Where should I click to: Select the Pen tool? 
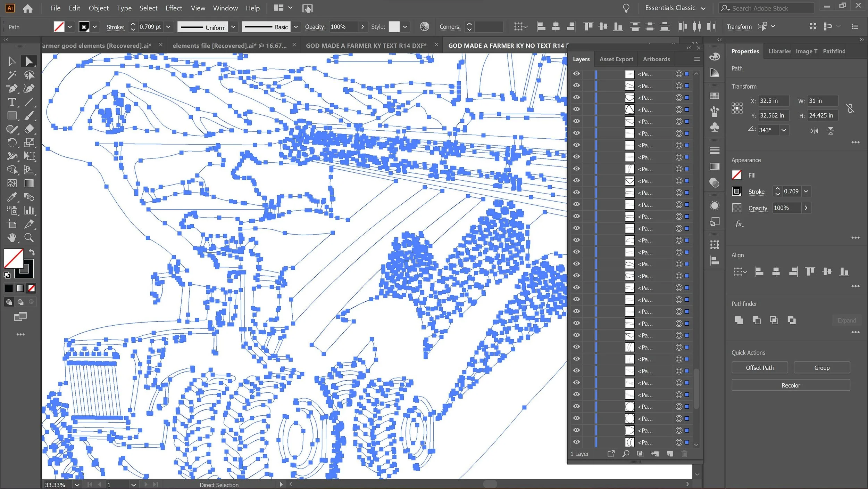(12, 89)
